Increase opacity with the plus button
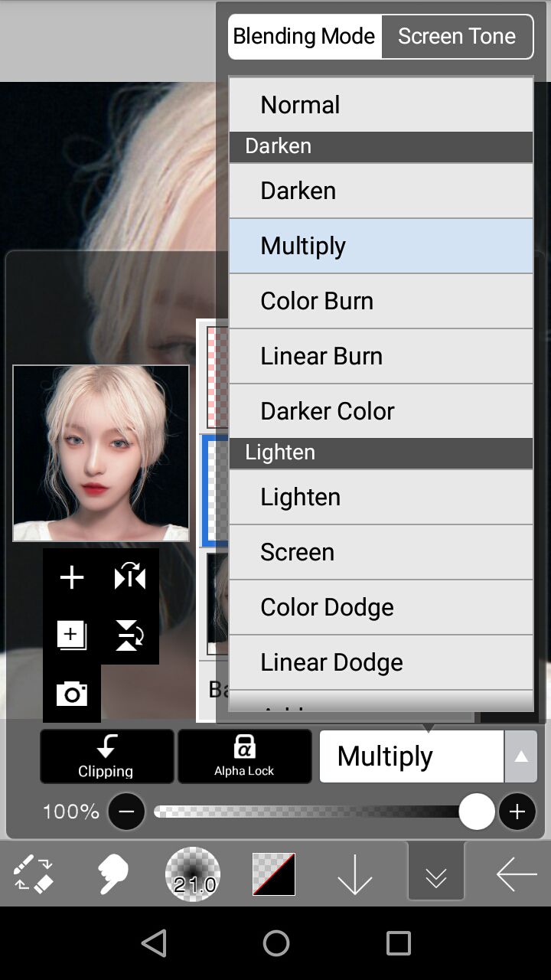The image size is (551, 980). [517, 812]
